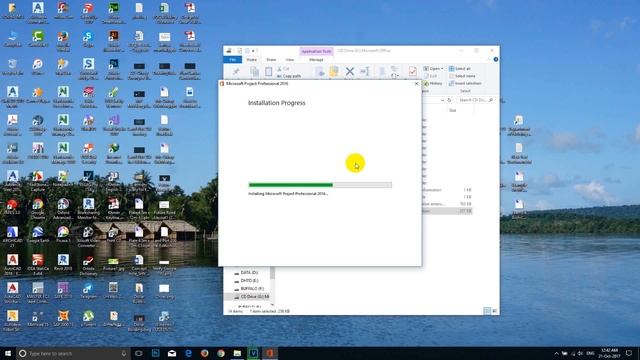The width and height of the screenshot is (640, 360).
Task: Open ARCHICAD 21 desktop shortcut
Action: pos(12,237)
